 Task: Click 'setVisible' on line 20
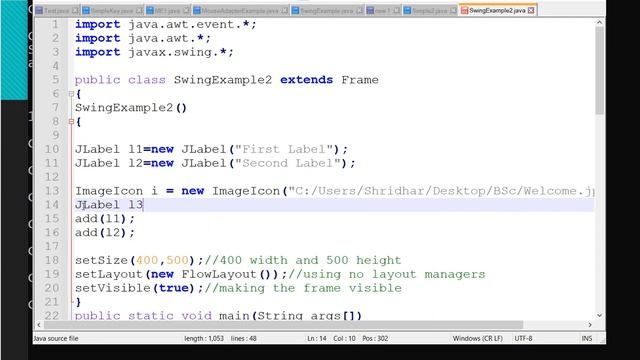point(113,288)
